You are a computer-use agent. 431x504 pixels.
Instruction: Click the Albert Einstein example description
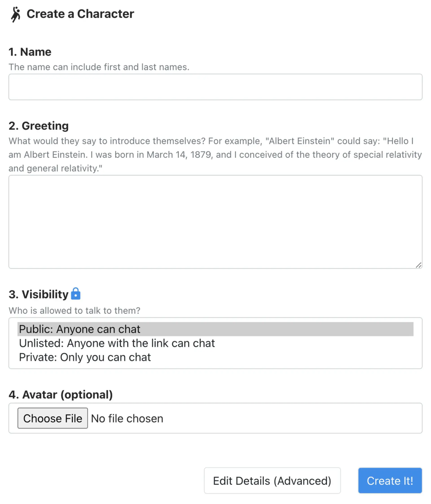[x=215, y=154]
